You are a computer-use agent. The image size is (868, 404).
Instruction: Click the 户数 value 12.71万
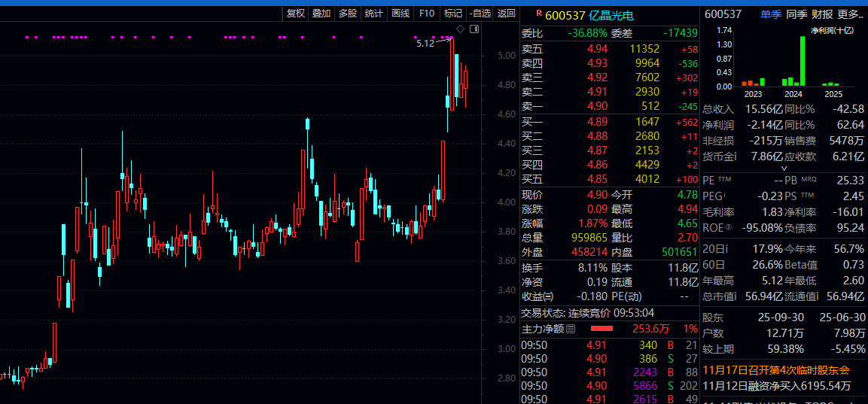pos(787,333)
